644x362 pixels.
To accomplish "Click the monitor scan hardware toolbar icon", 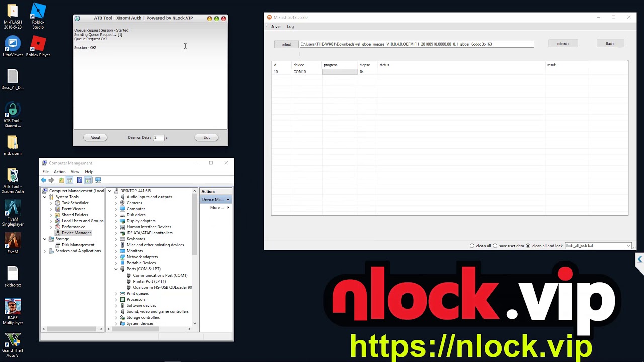I will (98, 180).
